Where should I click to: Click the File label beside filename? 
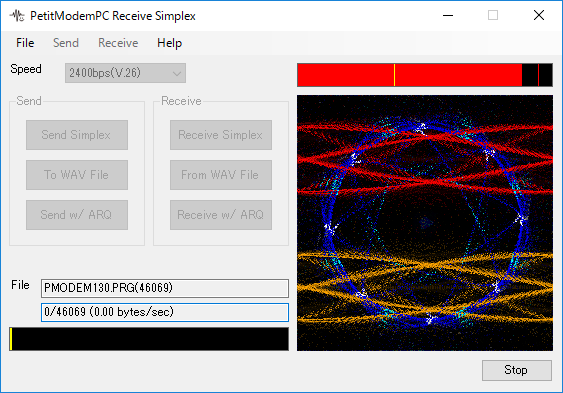click(20, 285)
